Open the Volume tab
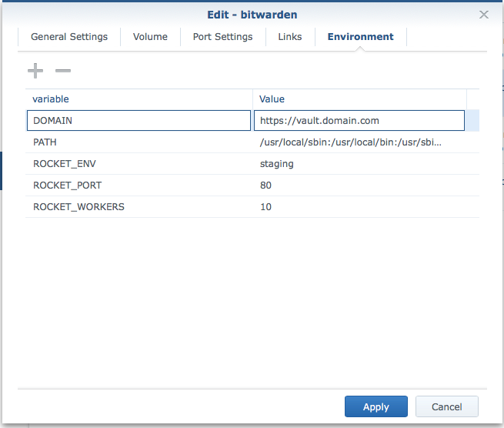 pyautogui.click(x=150, y=37)
